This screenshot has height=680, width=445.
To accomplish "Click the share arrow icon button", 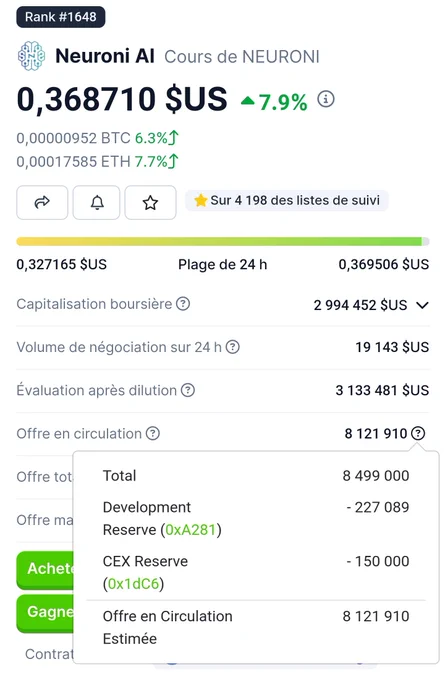I will coord(42,202).
